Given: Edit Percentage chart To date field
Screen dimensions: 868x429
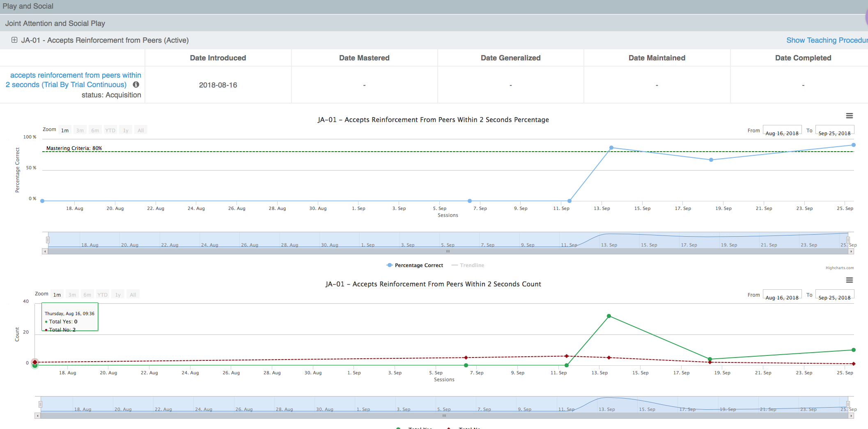Looking at the screenshot, I should (835, 130).
